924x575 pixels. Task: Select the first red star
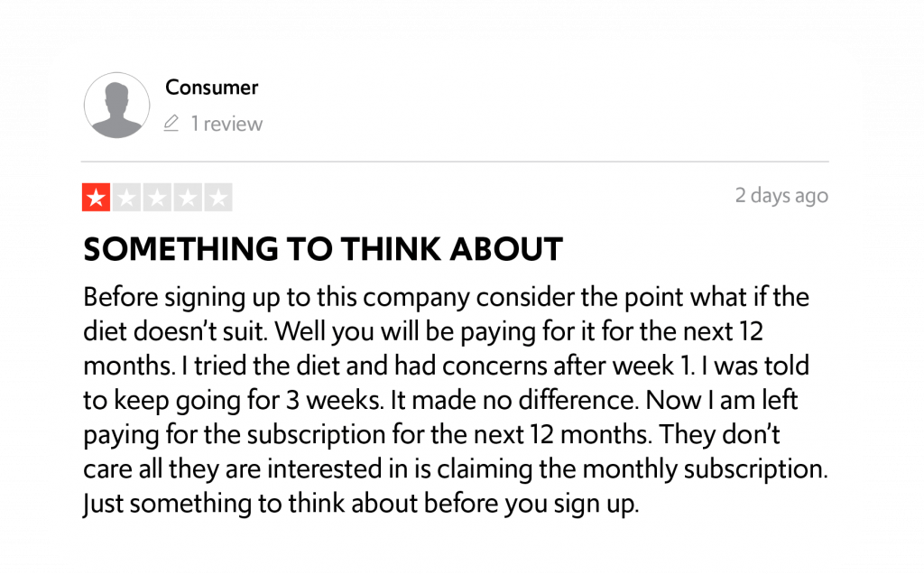tap(96, 197)
